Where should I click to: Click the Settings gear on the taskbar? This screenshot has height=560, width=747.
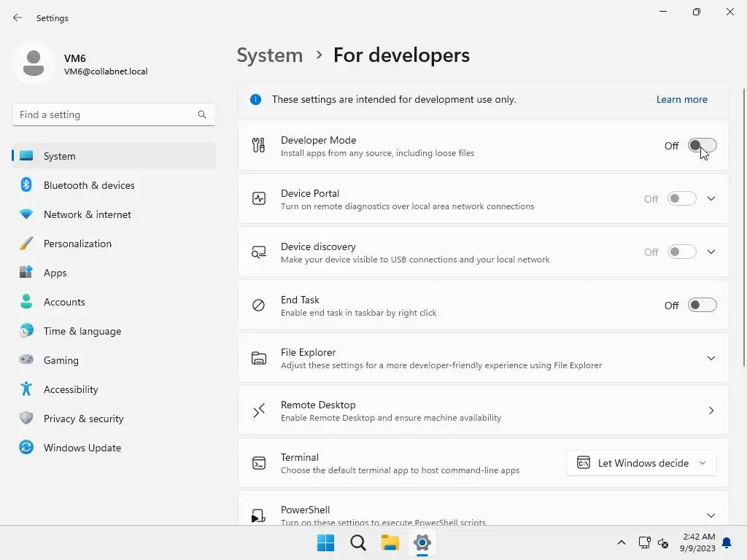(x=422, y=542)
